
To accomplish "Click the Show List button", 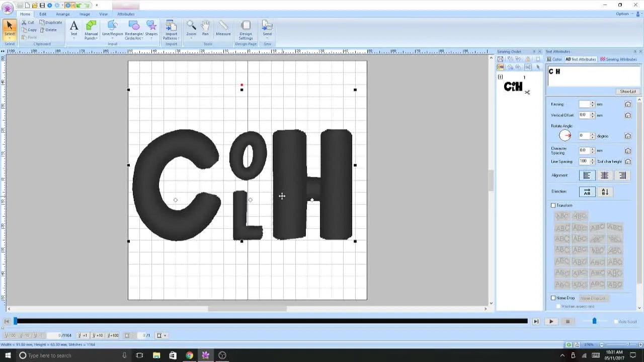I will coord(627,92).
